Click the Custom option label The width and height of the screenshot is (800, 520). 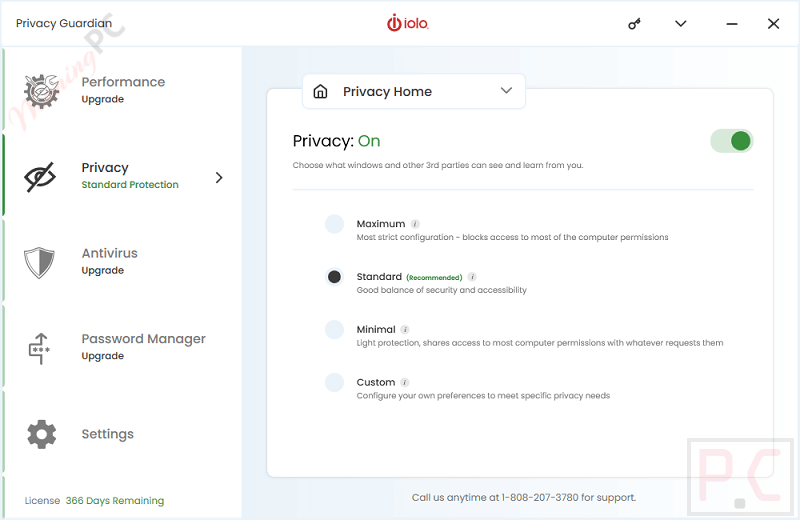376,382
